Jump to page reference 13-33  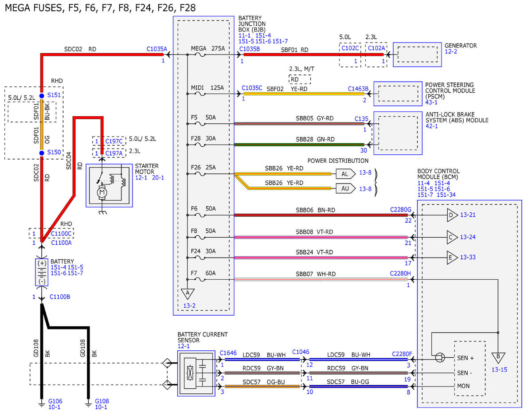468,257
